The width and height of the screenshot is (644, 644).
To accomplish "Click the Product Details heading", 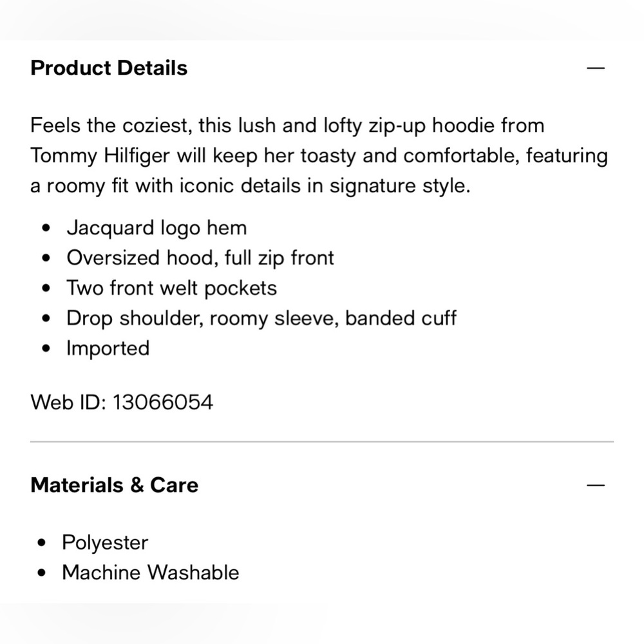I will tap(109, 68).
